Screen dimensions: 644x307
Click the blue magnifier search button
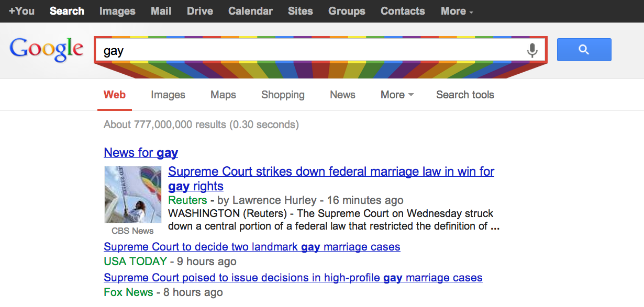584,50
